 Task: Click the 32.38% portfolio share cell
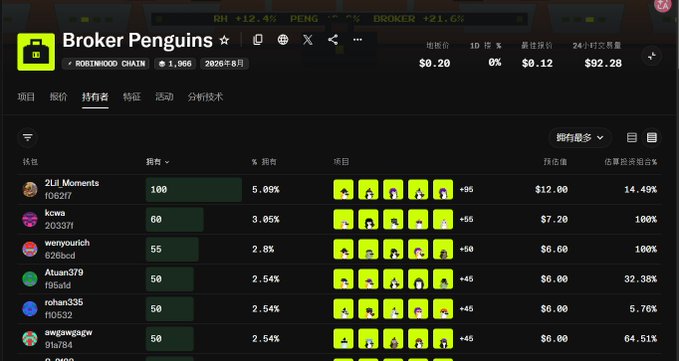click(x=640, y=279)
